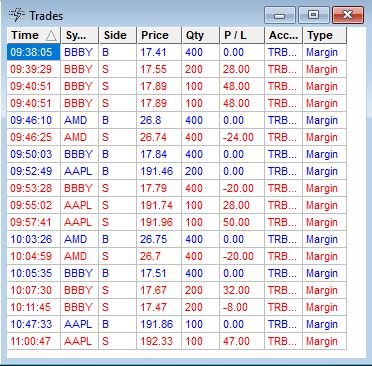Select the 10:11:45 time cell
The height and width of the screenshot is (366, 372).
click(34, 307)
